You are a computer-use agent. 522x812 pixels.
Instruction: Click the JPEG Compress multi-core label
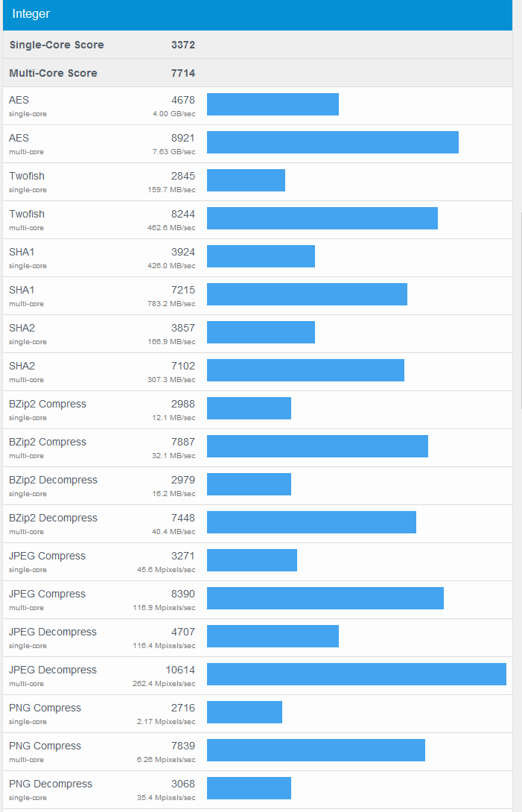(47, 594)
